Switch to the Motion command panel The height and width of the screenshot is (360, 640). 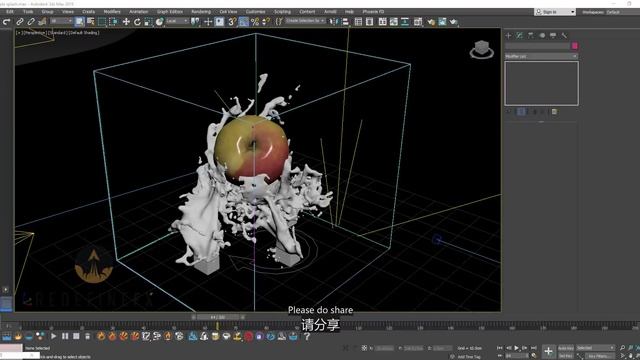(542, 36)
